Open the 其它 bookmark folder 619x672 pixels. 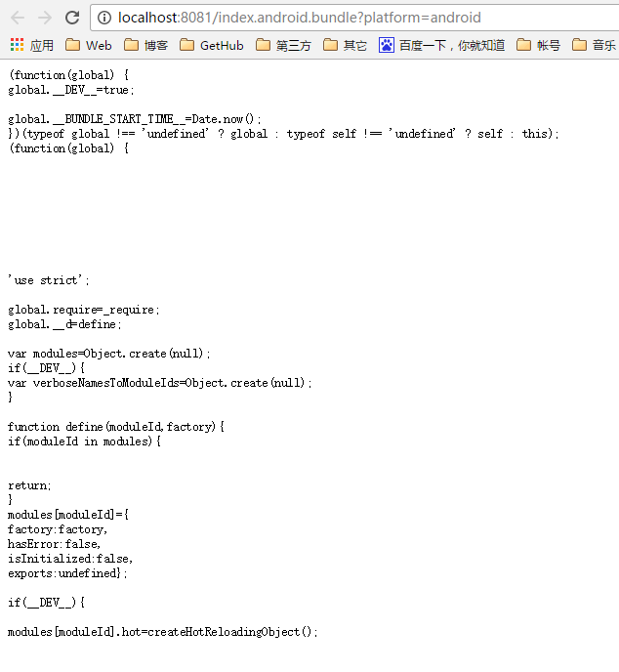click(x=345, y=45)
